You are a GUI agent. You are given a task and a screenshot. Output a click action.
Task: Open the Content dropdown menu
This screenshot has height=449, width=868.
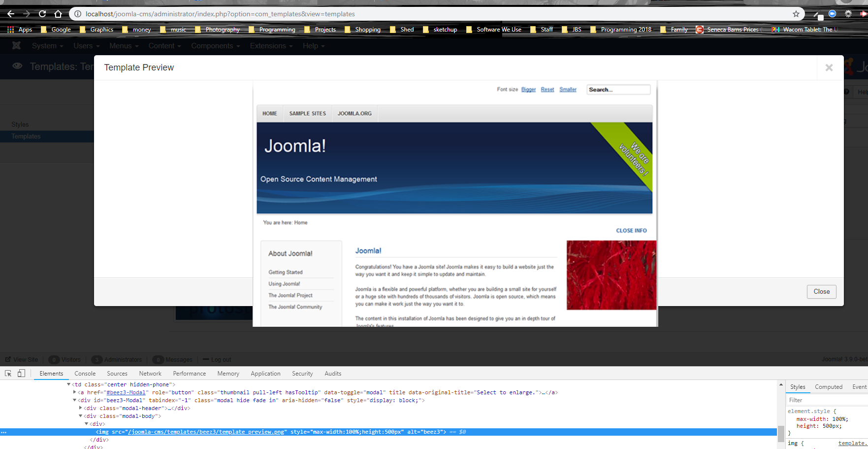(165, 46)
